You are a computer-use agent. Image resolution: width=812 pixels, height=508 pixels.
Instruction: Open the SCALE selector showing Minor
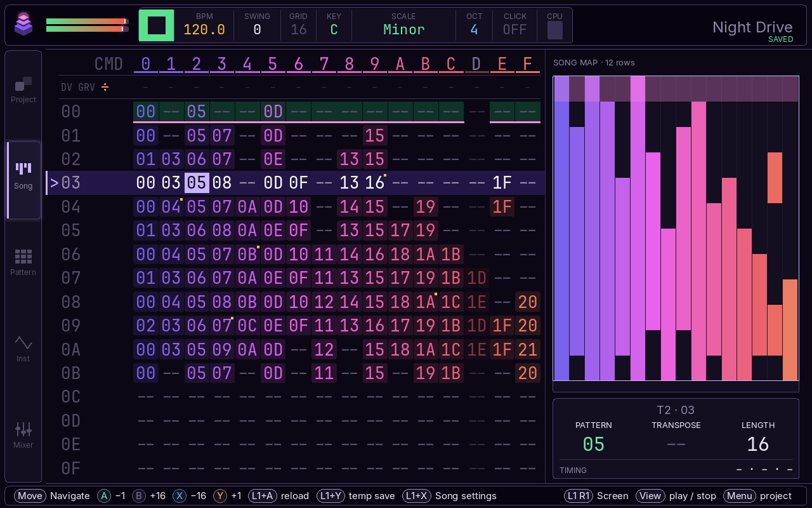403,29
